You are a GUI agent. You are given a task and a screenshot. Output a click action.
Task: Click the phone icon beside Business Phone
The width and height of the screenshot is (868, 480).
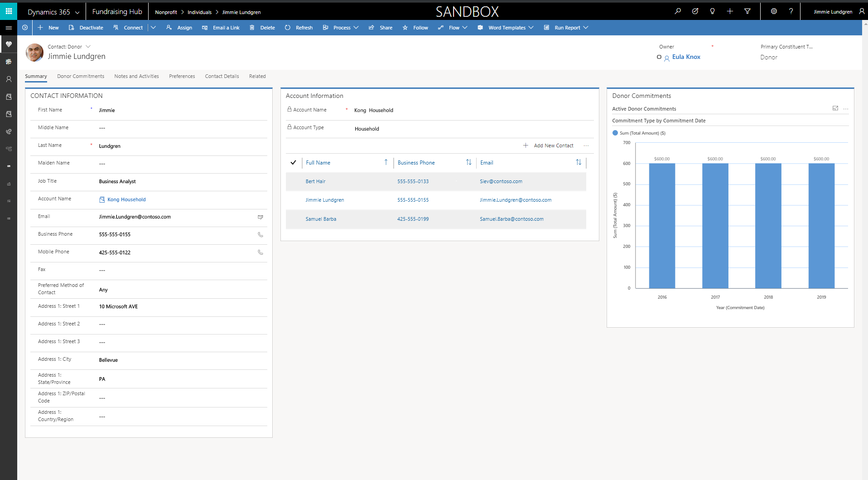(260, 235)
